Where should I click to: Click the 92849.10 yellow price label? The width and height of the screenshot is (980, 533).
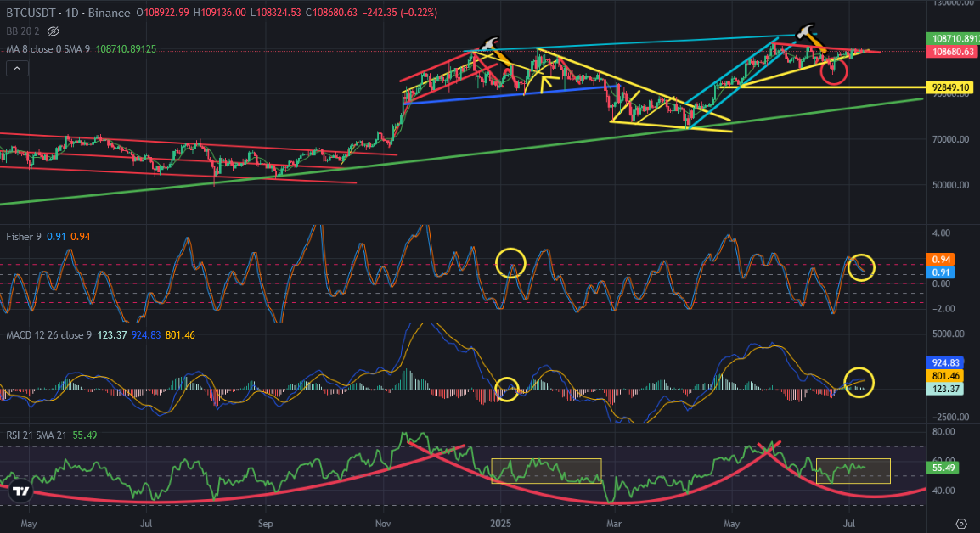[950, 87]
